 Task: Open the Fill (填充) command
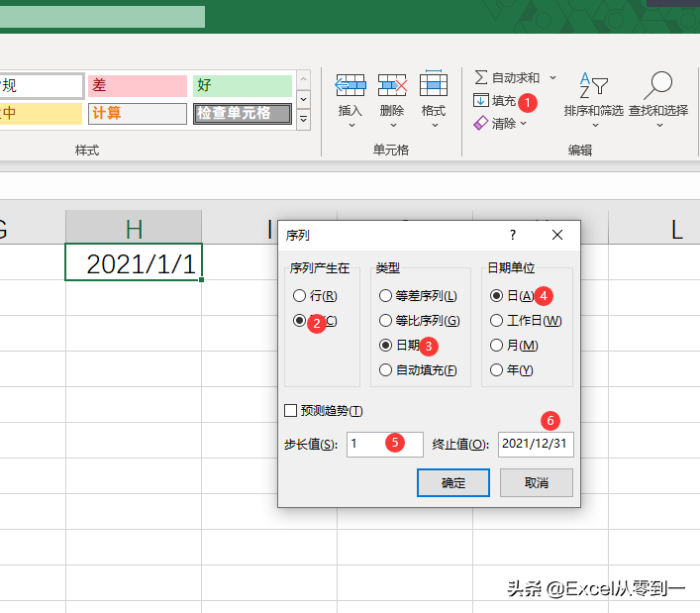point(495,100)
